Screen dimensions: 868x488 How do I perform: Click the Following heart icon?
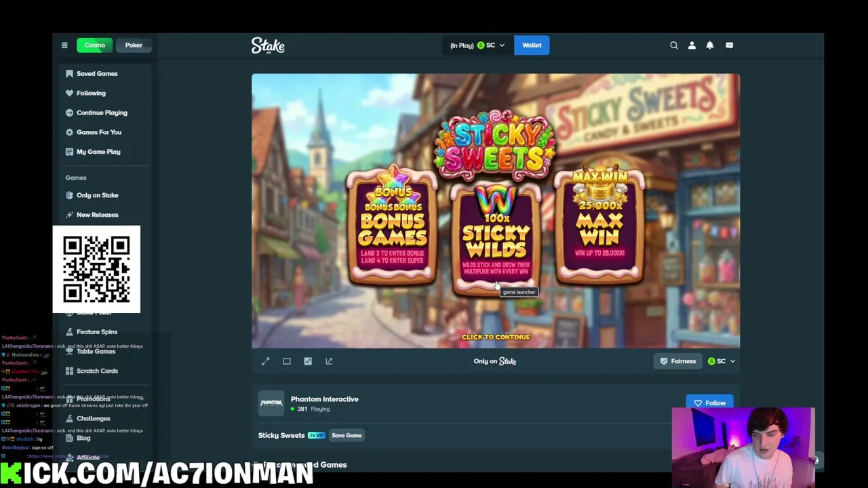tap(69, 93)
